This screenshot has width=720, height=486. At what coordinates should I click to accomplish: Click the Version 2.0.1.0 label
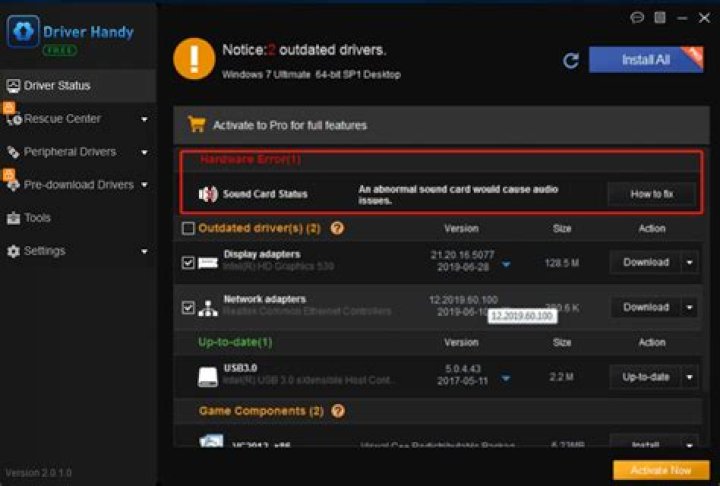[x=39, y=473]
